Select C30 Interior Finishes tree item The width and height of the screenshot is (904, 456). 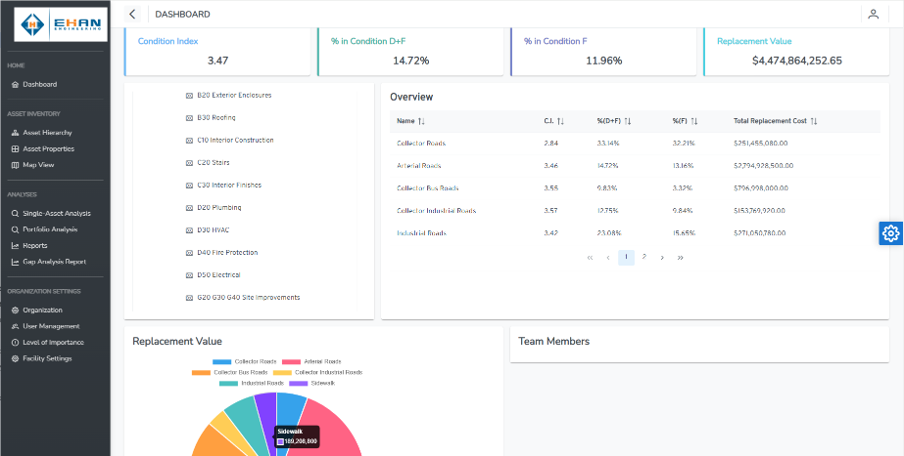(229, 185)
